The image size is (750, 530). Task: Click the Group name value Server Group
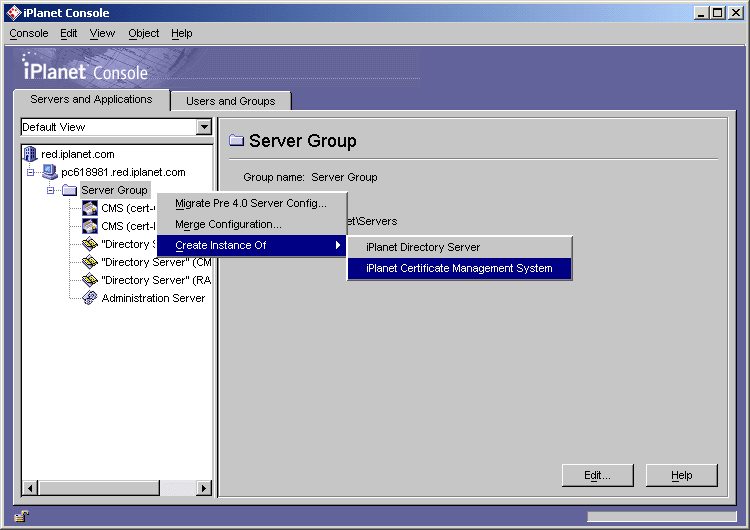[x=344, y=177]
